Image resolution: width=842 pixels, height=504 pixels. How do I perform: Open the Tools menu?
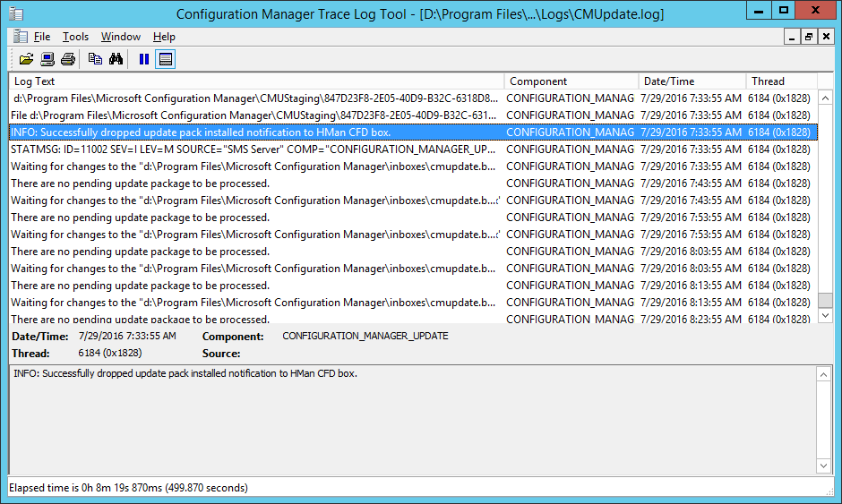tap(75, 37)
